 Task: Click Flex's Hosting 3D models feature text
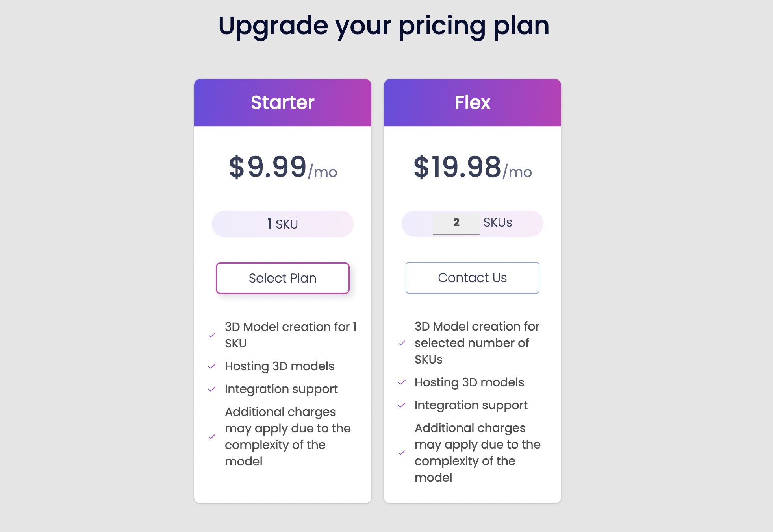(469, 382)
